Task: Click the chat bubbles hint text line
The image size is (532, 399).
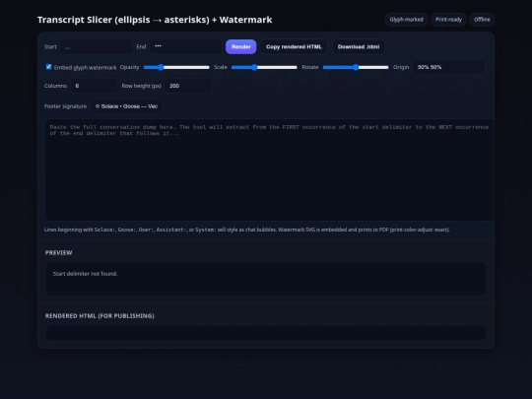Action: 247,230
